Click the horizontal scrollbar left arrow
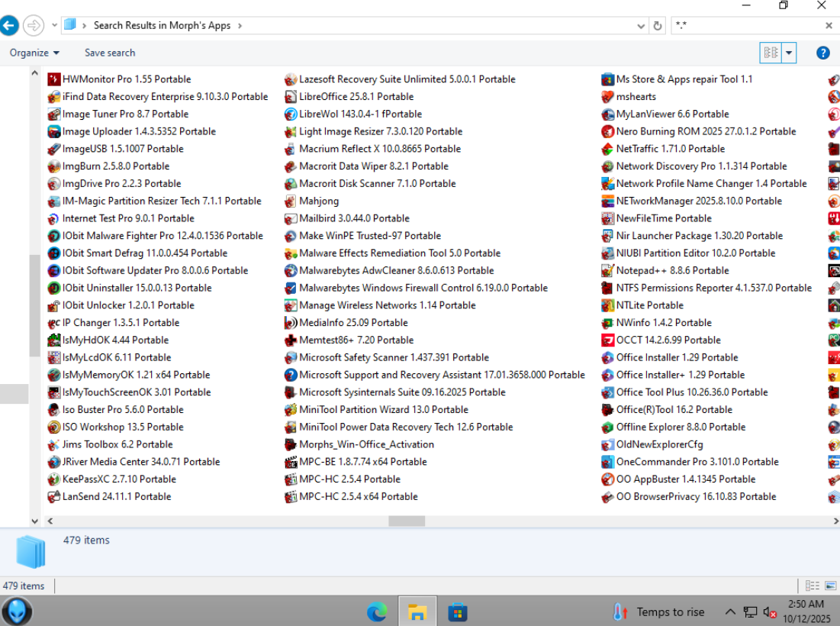 tap(50, 521)
